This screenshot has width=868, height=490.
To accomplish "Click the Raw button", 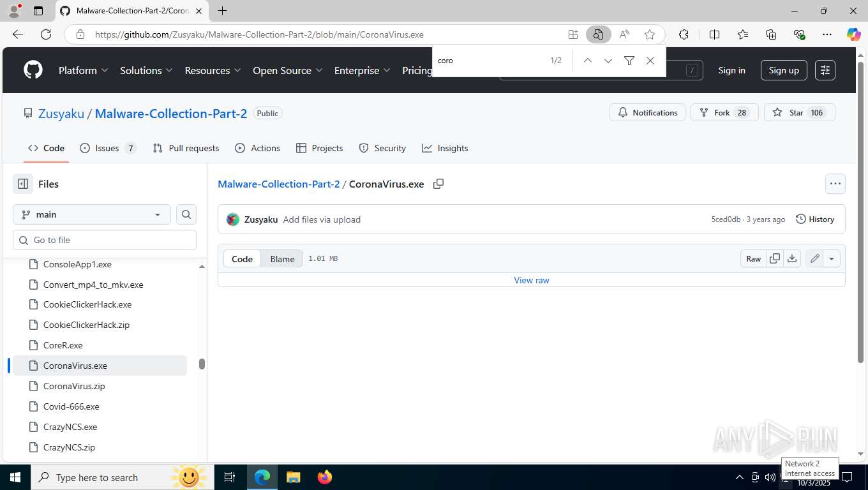I will tap(753, 258).
